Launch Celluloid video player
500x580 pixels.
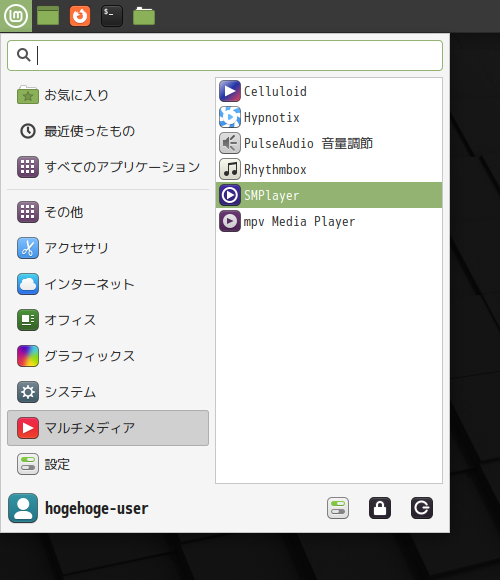click(x=329, y=91)
